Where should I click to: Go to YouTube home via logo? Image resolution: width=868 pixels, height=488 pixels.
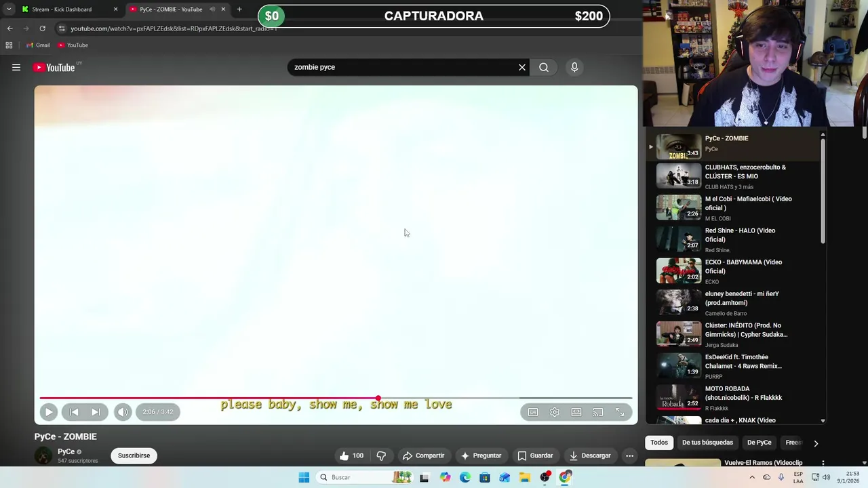tap(54, 67)
